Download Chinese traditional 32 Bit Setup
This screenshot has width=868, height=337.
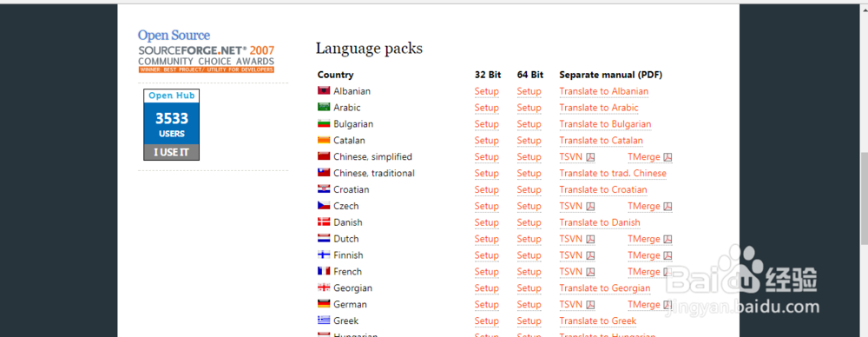(x=487, y=174)
